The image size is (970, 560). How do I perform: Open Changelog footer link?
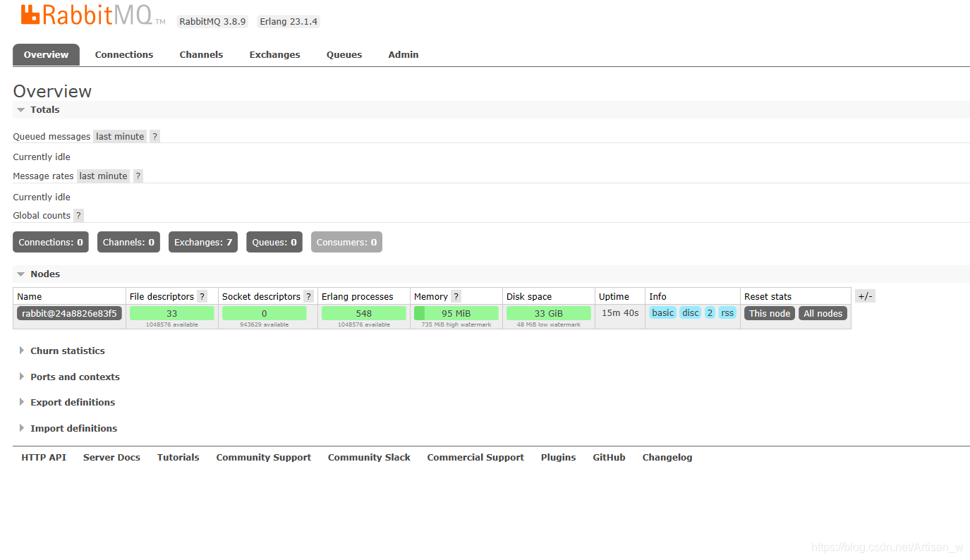tap(667, 458)
